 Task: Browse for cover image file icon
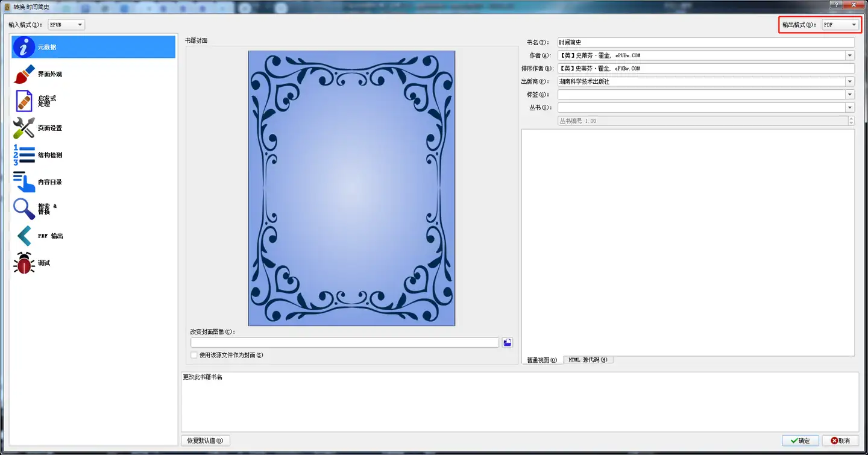click(508, 342)
